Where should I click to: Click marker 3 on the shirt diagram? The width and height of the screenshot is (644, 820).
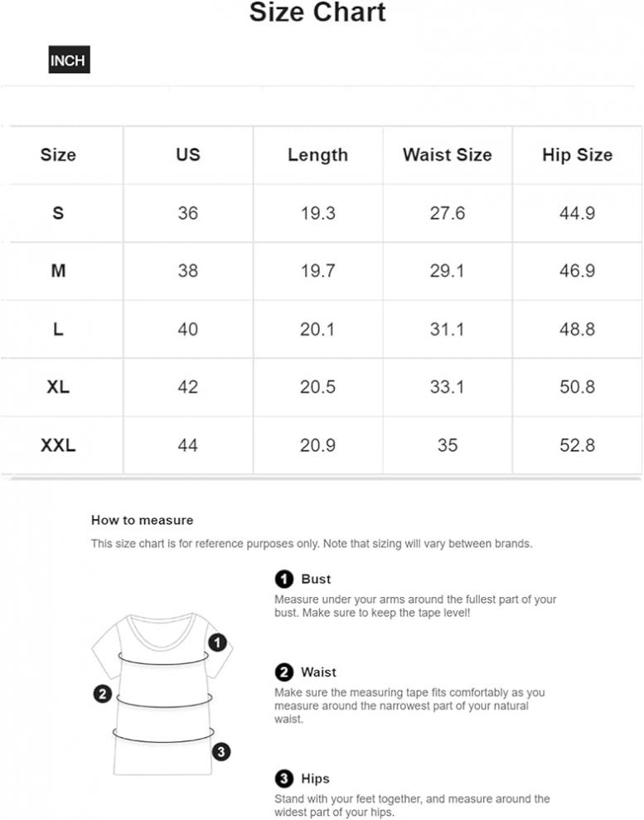pyautogui.click(x=221, y=752)
